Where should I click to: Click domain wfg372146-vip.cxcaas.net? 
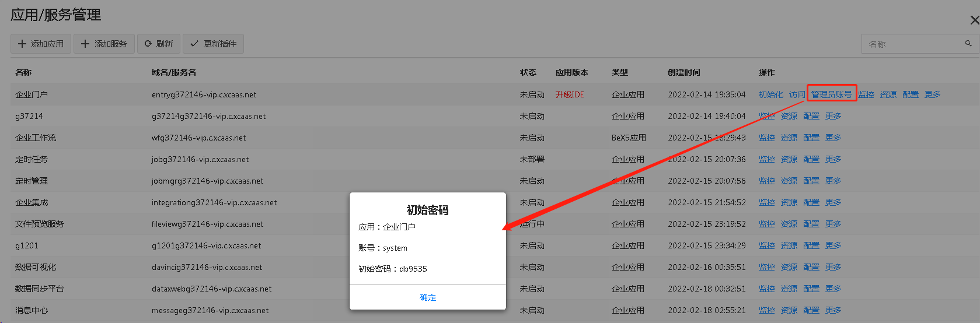tap(199, 138)
